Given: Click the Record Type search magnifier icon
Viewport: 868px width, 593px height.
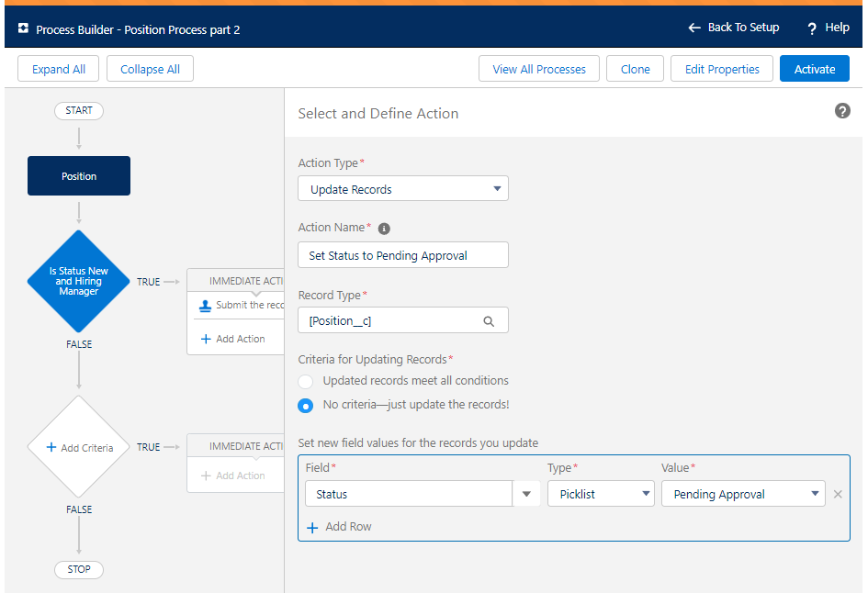Looking at the screenshot, I should pyautogui.click(x=489, y=321).
